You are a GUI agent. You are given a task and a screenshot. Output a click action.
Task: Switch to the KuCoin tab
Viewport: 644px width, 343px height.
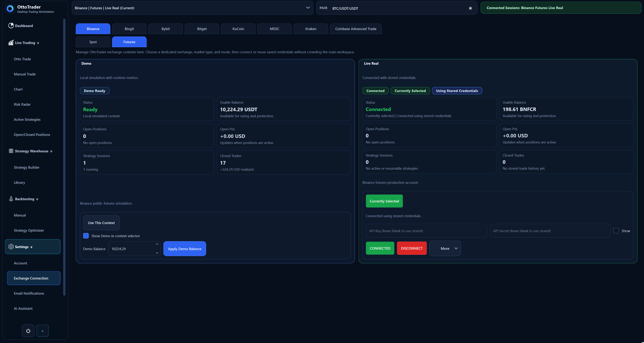pos(238,29)
